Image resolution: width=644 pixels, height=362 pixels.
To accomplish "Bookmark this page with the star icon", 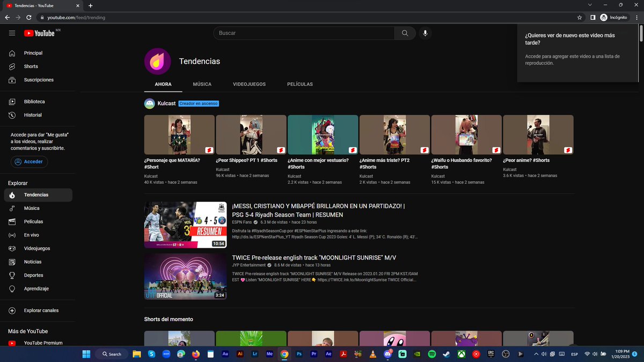I will click(580, 17).
